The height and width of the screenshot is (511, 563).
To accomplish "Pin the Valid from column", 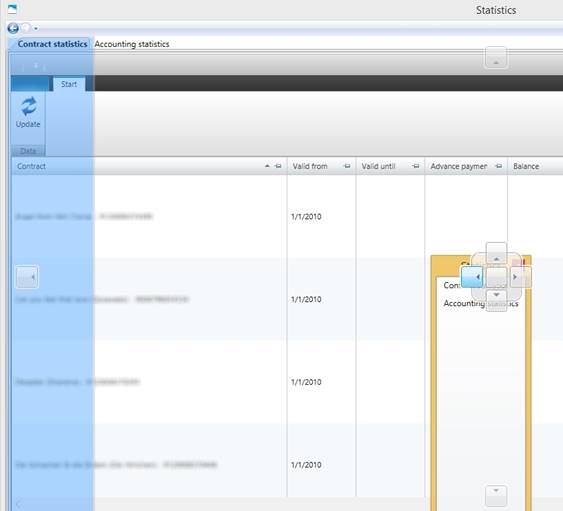I will click(x=347, y=166).
